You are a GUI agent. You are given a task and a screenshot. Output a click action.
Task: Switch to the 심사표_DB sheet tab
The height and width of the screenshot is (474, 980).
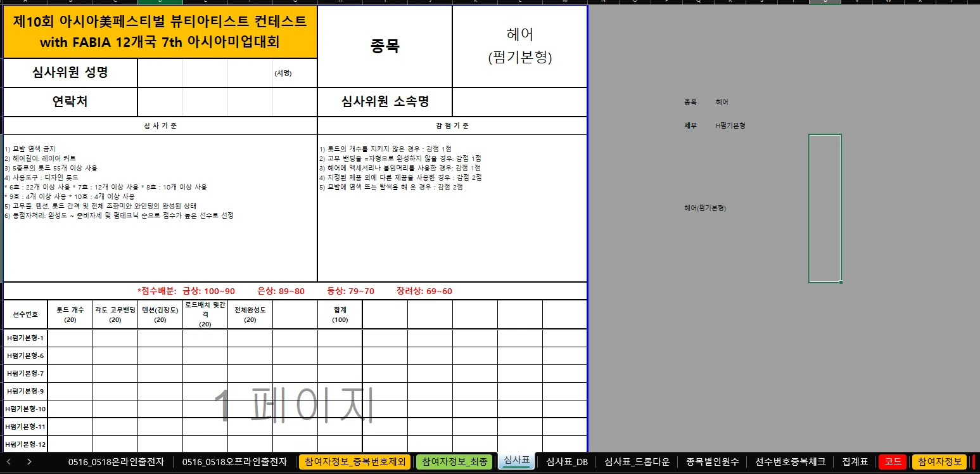(x=566, y=462)
